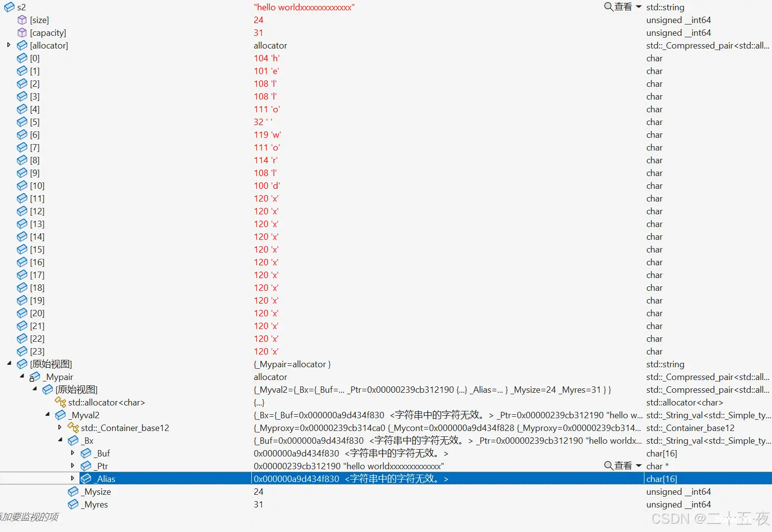Screen dimensions: 772x532
Task: Select value 32 ' ' of element [5]
Action: pos(263,122)
